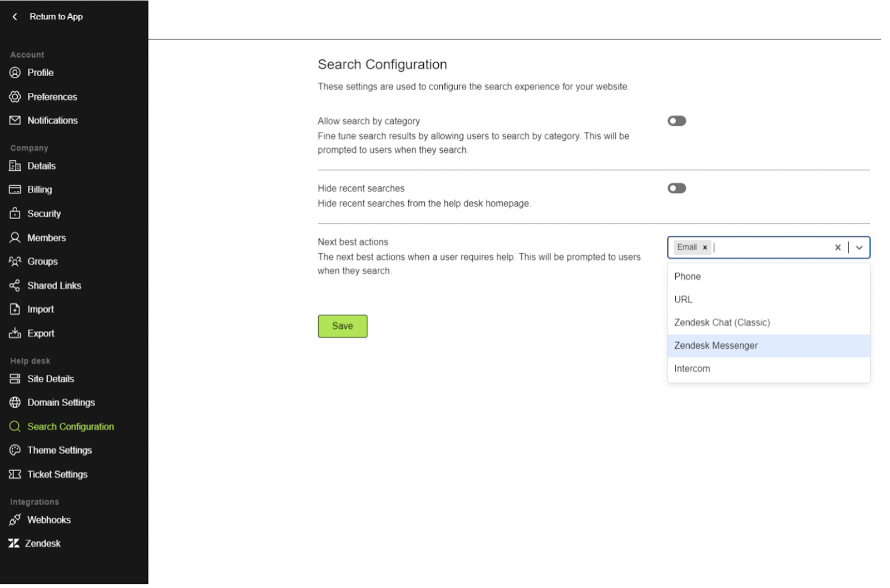Go to Import page

41,310
